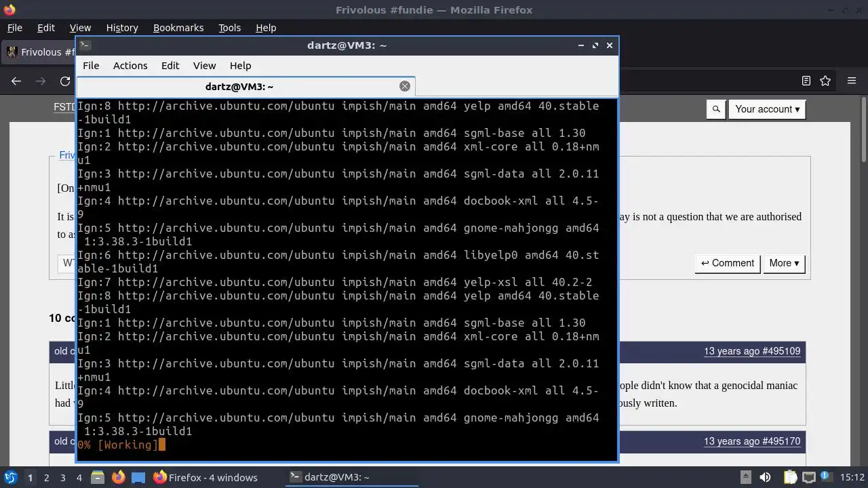
Task: Open the volume control tray icon
Action: pyautogui.click(x=765, y=477)
